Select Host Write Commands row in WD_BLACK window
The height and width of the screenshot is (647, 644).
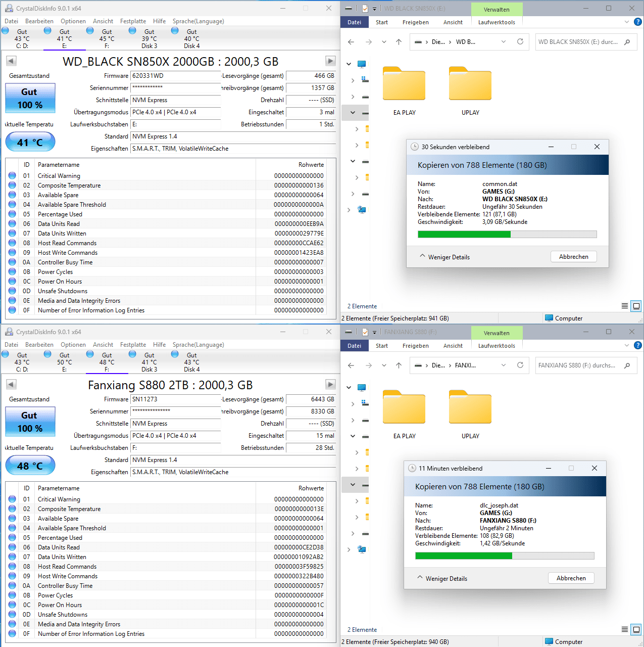[167, 252]
